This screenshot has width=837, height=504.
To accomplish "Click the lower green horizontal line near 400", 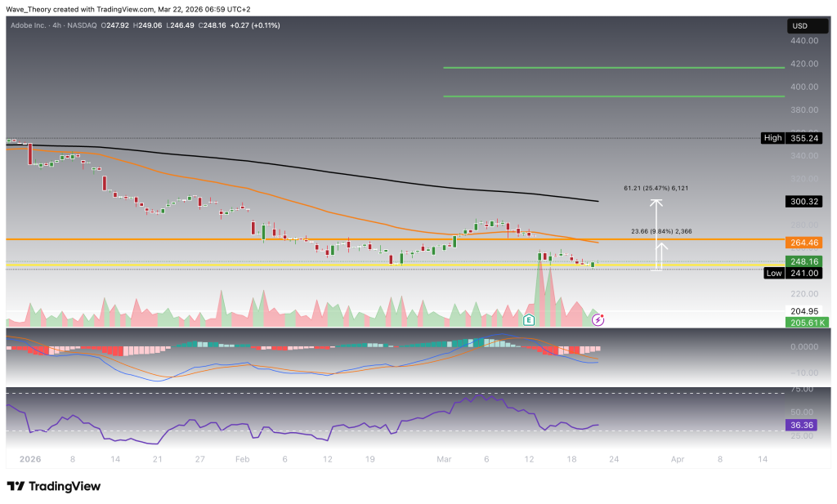I will [613, 96].
